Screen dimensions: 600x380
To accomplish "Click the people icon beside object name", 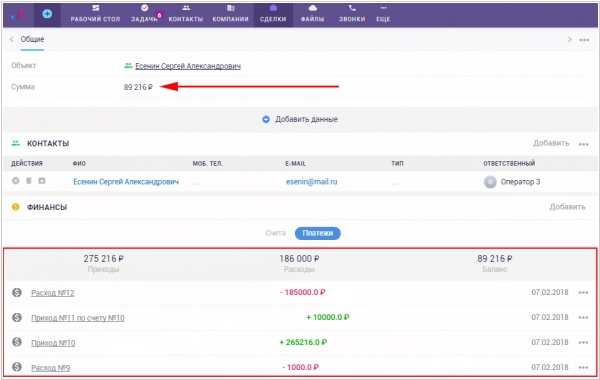I will coord(128,66).
